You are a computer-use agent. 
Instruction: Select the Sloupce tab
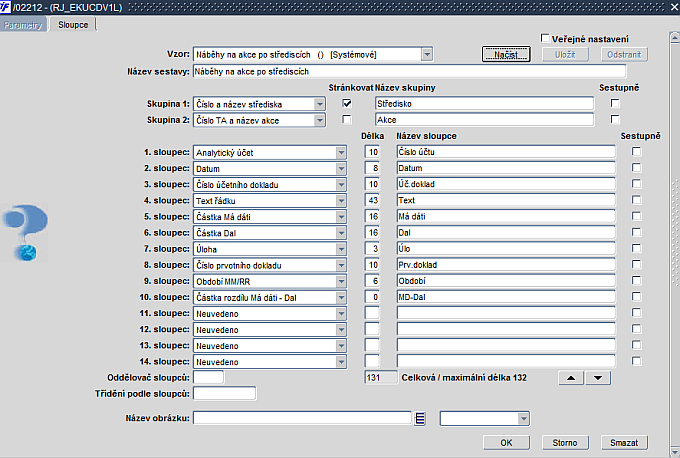pyautogui.click(x=73, y=25)
